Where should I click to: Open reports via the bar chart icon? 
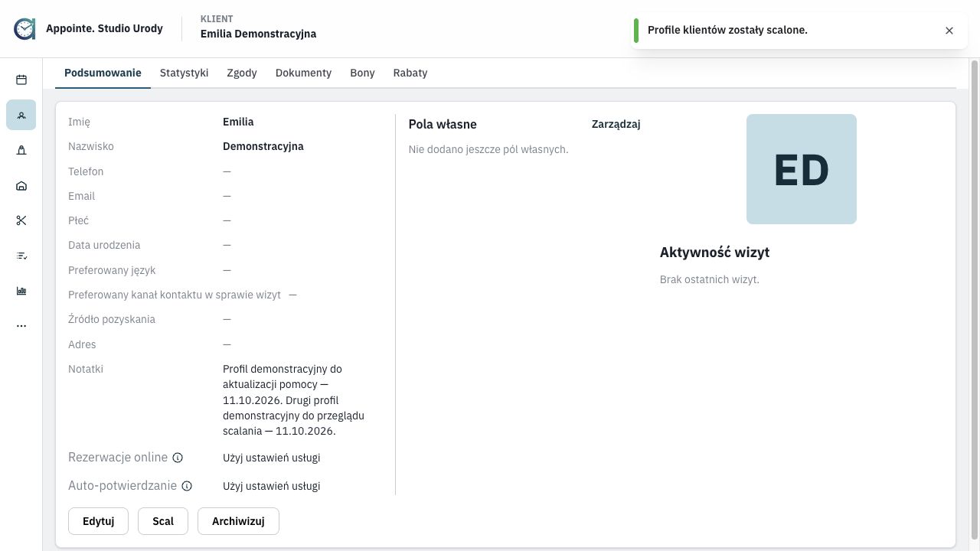[21, 291]
